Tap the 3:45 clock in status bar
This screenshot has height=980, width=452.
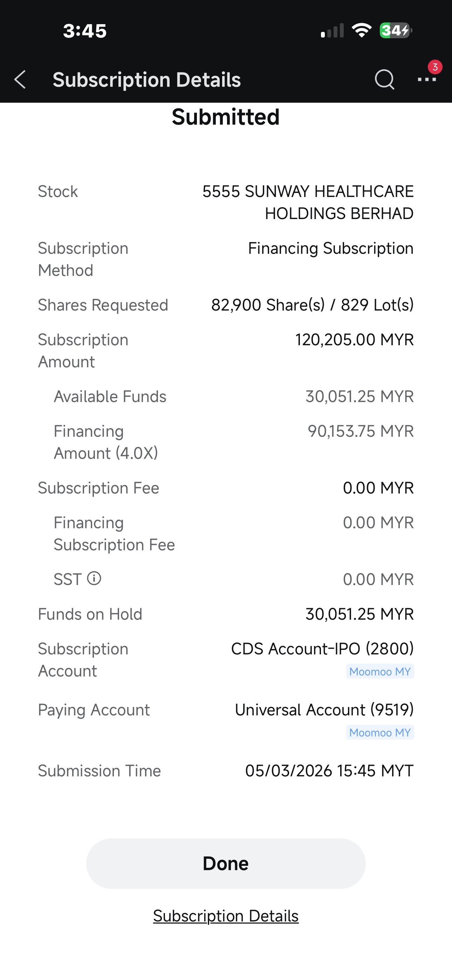coord(84,31)
